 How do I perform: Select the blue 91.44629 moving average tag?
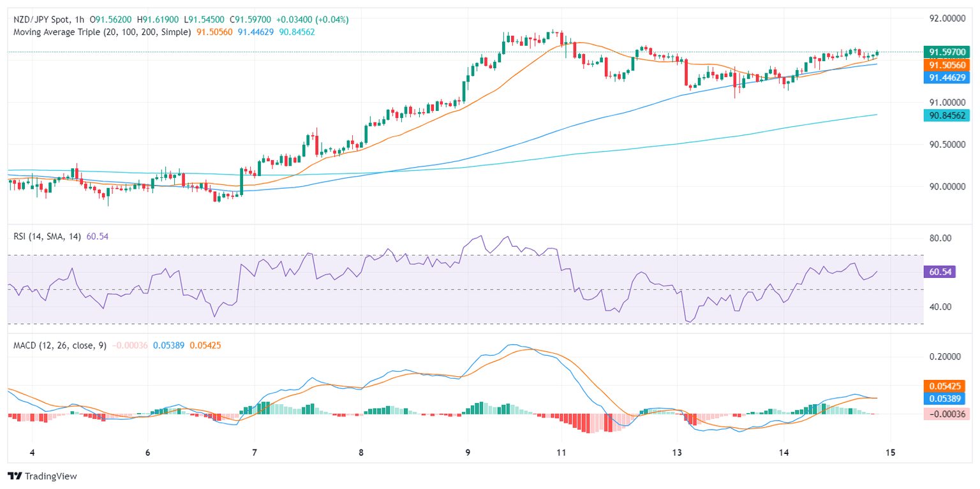946,77
